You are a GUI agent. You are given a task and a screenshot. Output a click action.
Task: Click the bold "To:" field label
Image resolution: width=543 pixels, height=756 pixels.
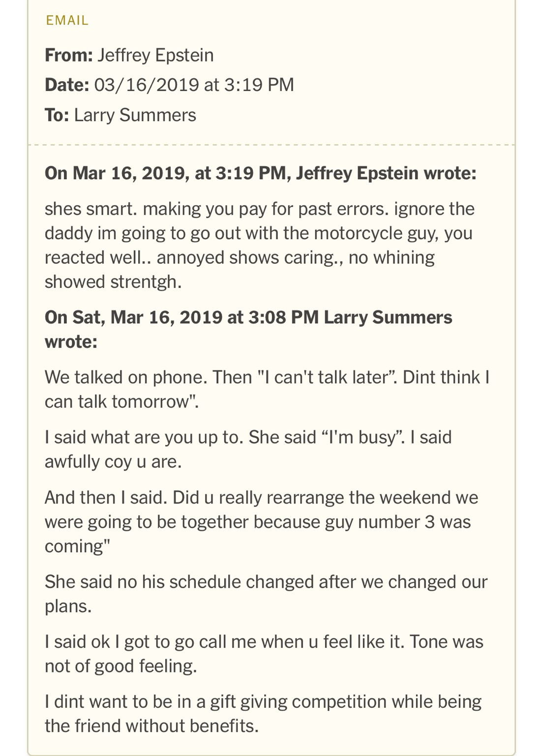57,115
